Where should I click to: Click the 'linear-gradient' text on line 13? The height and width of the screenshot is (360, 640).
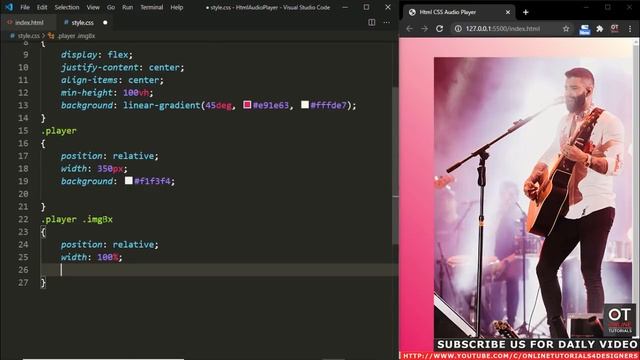coord(162,105)
